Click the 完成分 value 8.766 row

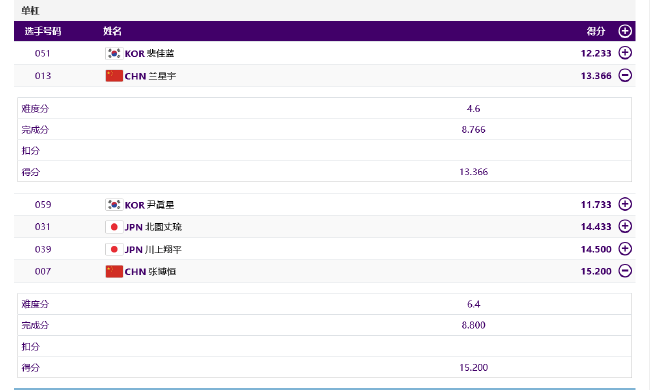click(325, 129)
